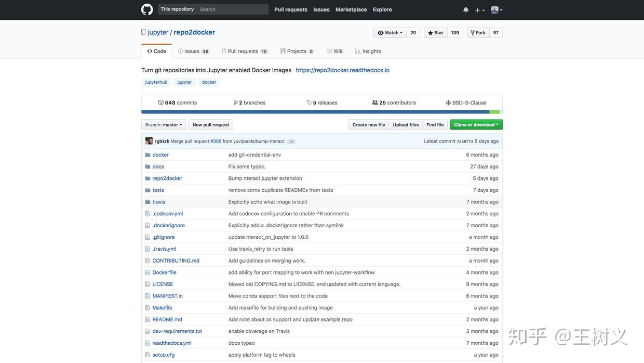Click the releases tag icon

(309, 103)
